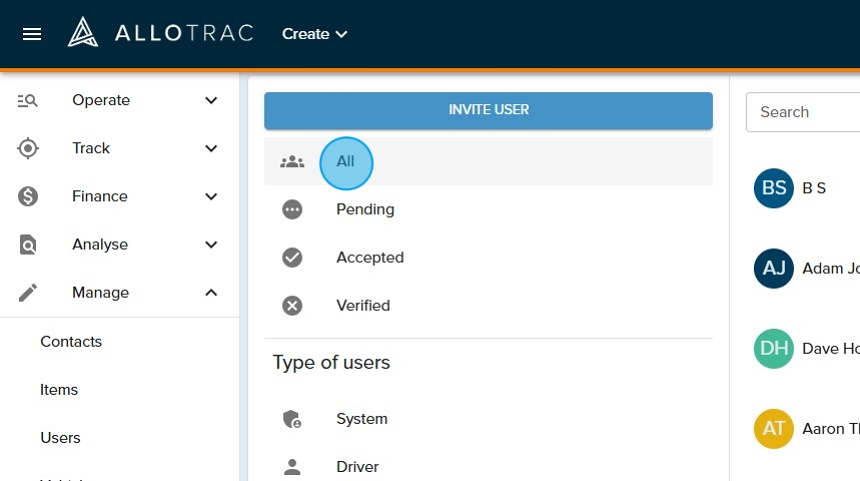Click into the Search field

pos(805,112)
